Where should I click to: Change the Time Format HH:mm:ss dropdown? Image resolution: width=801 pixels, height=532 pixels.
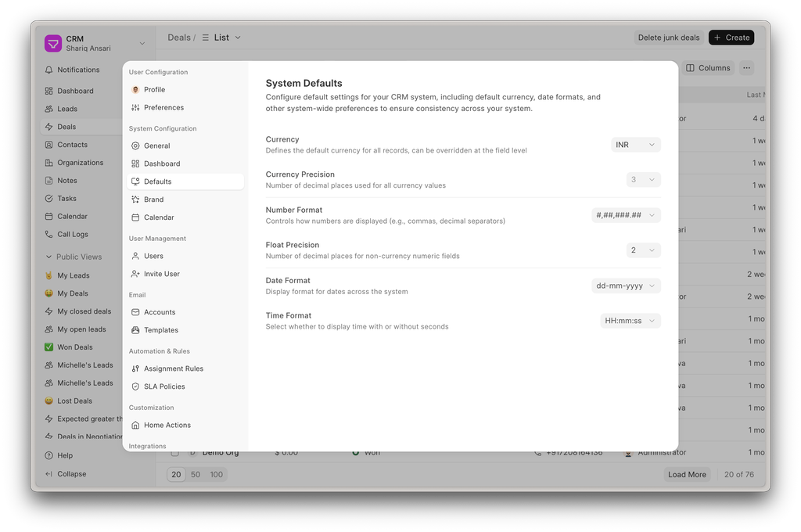[630, 321]
